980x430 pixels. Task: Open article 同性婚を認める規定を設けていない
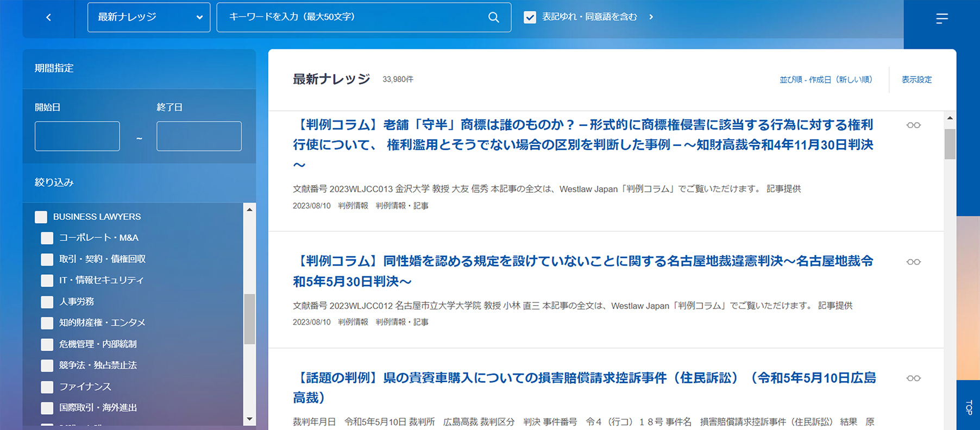(583, 271)
